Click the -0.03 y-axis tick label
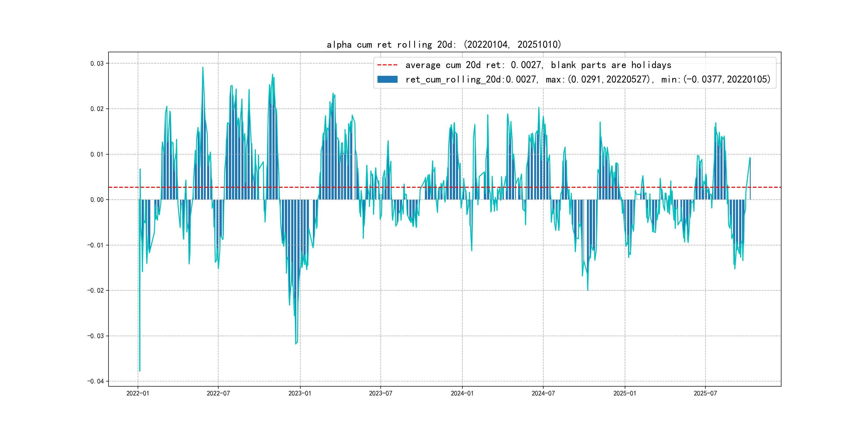Viewport: 868px width, 434px height. (95, 336)
